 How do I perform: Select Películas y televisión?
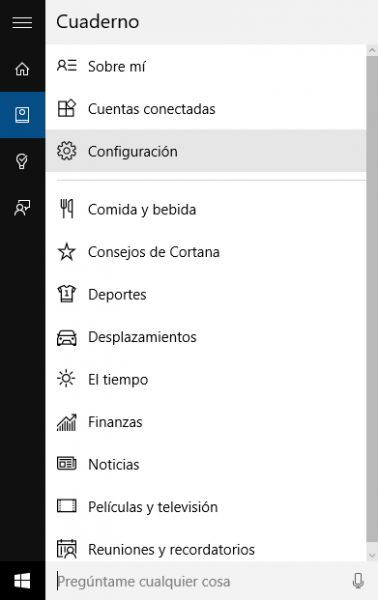(x=206, y=507)
